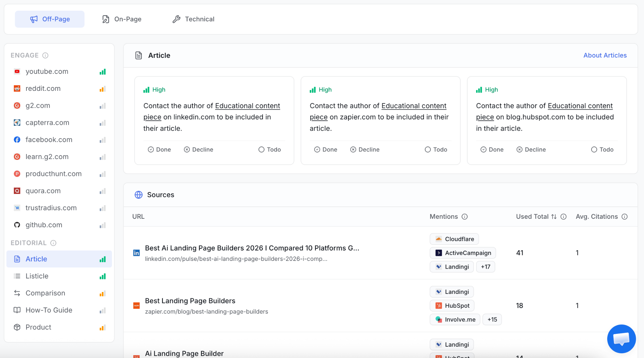Open the On-Page tab

point(122,19)
